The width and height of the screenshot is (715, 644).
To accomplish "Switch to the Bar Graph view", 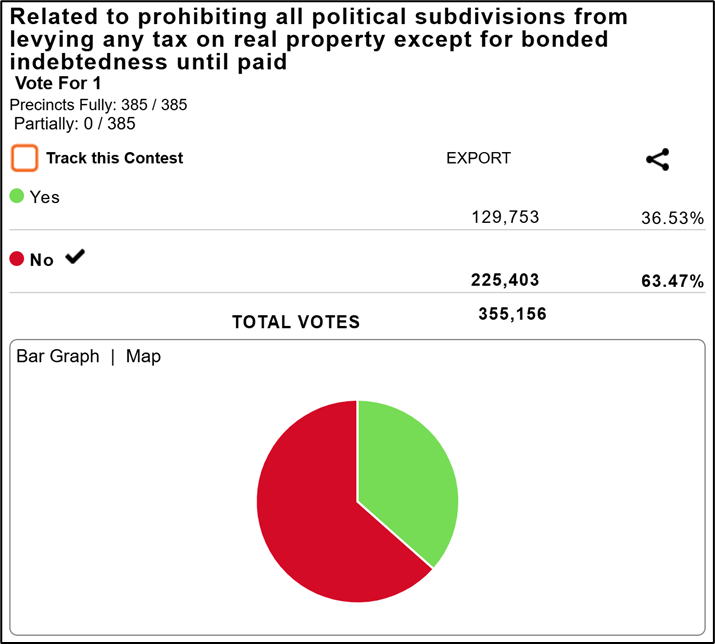I will 58,357.
